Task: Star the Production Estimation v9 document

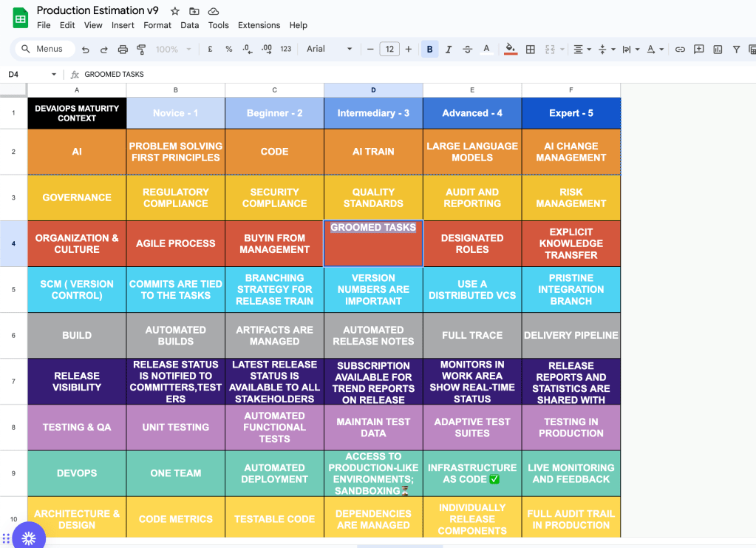Action: pos(175,11)
